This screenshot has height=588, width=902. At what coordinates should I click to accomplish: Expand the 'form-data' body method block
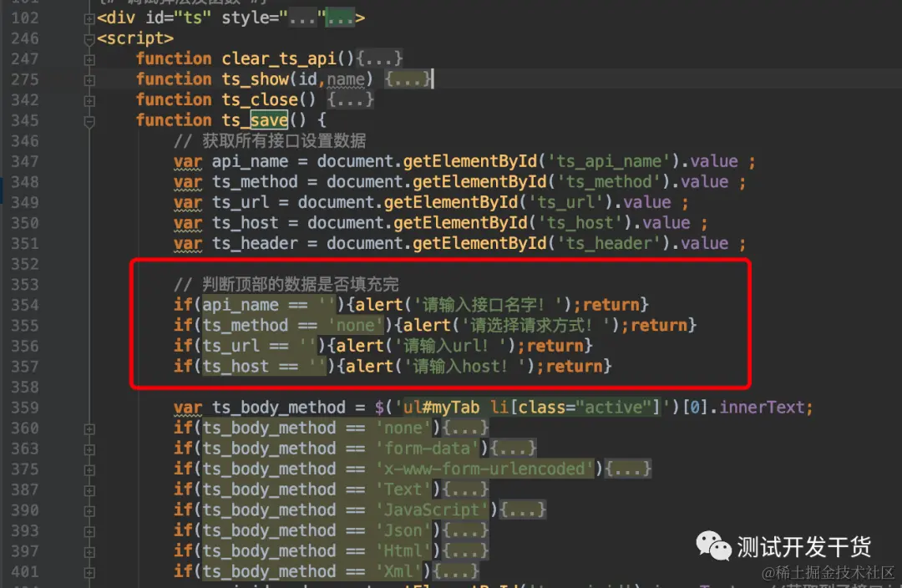[89, 449]
